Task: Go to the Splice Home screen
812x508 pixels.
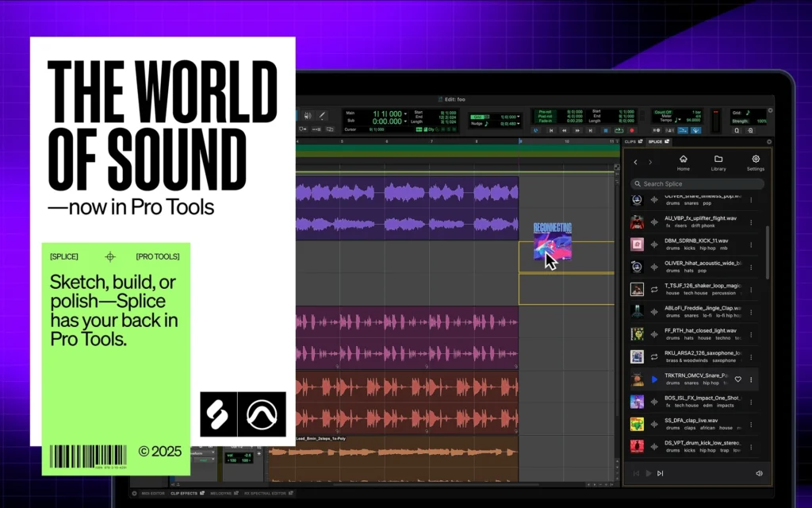Action: tap(682, 162)
